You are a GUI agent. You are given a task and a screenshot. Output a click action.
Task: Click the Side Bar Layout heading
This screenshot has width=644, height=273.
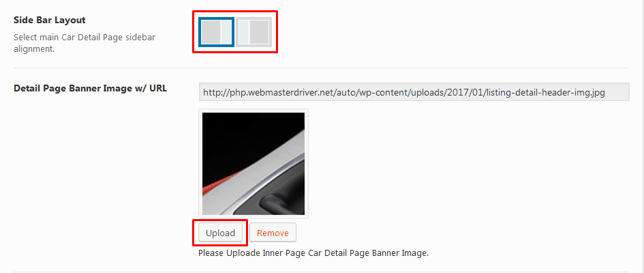click(50, 20)
